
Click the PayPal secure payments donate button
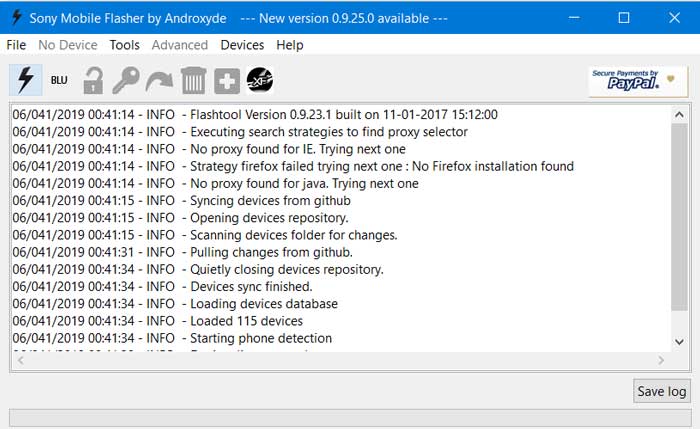pyautogui.click(x=638, y=81)
